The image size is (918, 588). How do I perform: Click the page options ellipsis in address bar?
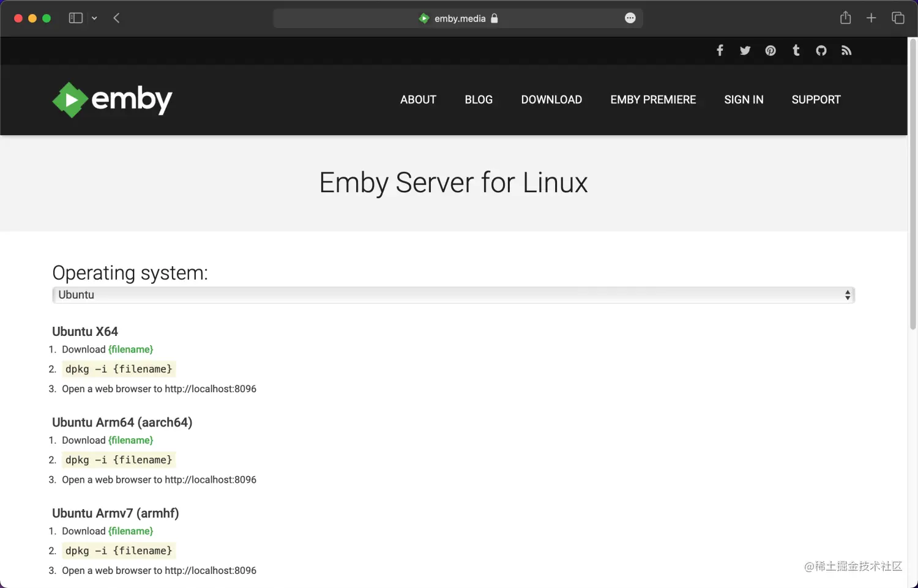[x=630, y=18]
